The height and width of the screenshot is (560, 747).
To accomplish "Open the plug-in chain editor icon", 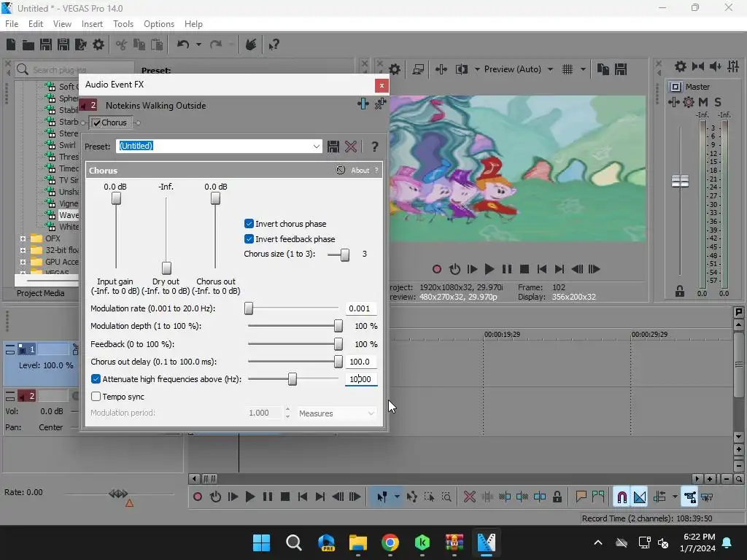I will click(363, 104).
